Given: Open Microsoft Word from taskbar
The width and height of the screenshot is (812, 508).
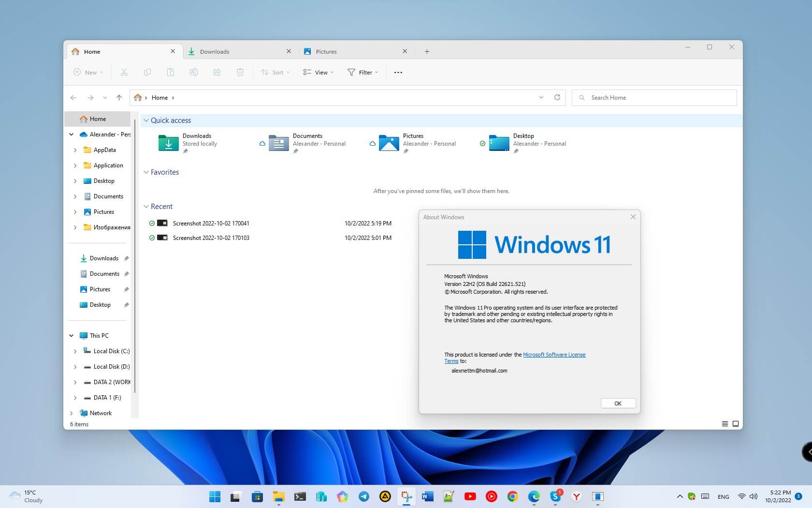Looking at the screenshot, I should click(428, 496).
